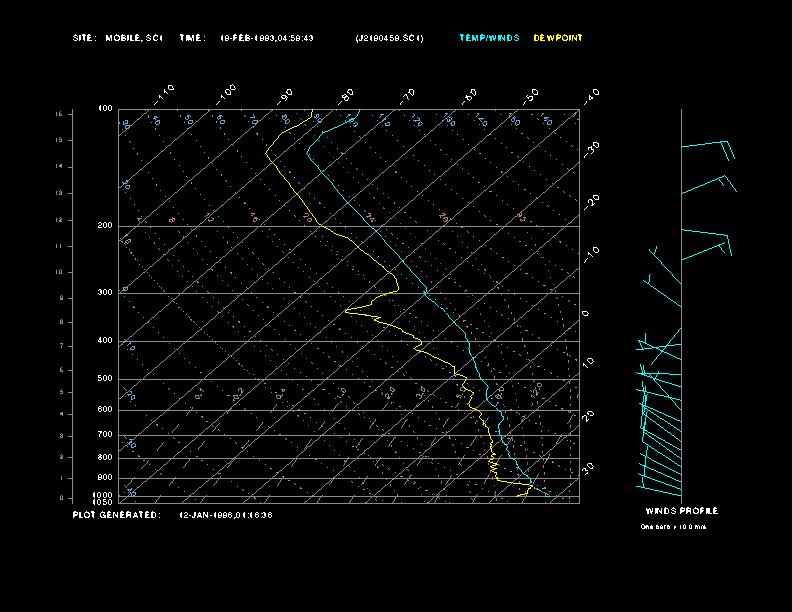Click the 400 pressure level label
This screenshot has width=792, height=612.
click(x=104, y=341)
